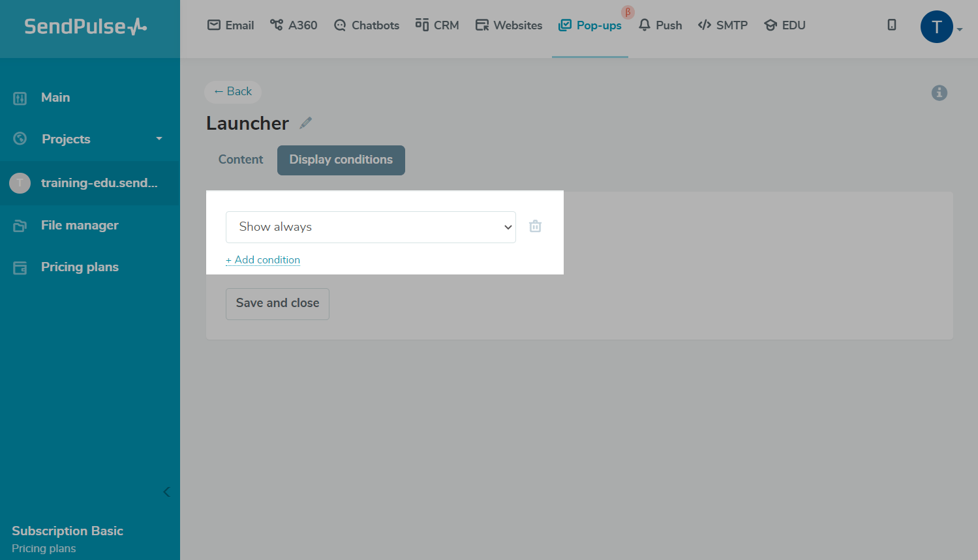
Task: Open Pricing plans link under Subscription Basic
Action: tap(44, 548)
